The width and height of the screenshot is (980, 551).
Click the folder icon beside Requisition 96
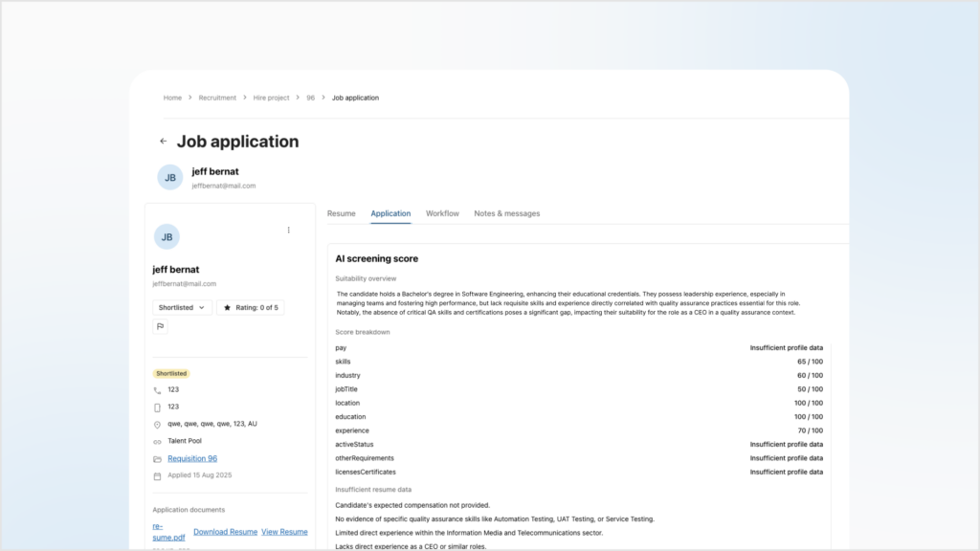[x=158, y=459]
